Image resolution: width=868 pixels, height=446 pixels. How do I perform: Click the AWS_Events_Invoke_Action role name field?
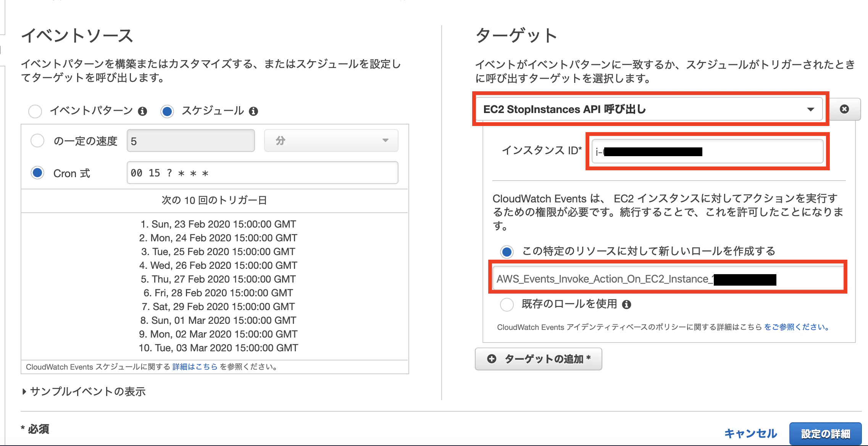pyautogui.click(x=667, y=279)
